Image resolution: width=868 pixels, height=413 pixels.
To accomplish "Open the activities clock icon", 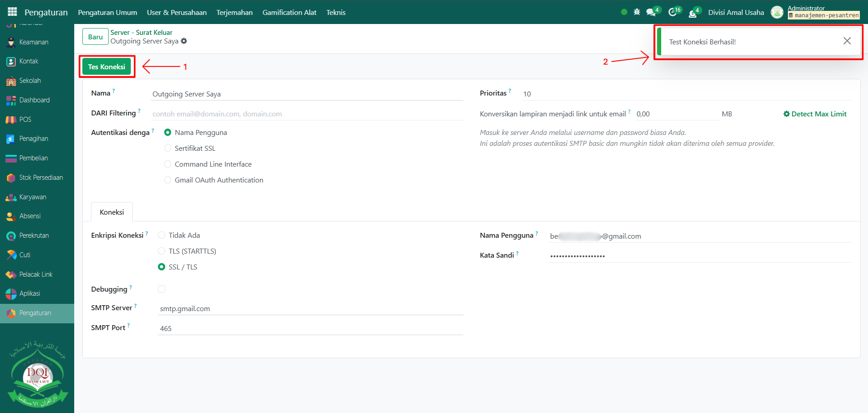I will point(673,12).
